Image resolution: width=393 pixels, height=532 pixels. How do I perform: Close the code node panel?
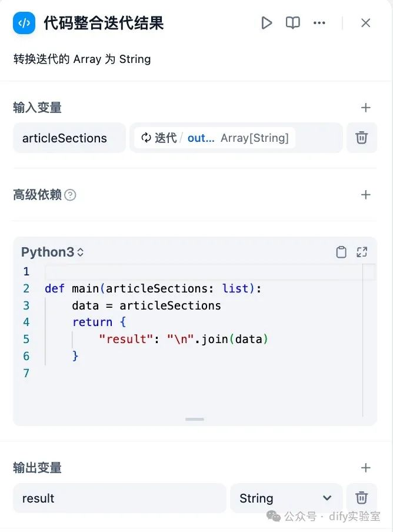(x=365, y=23)
